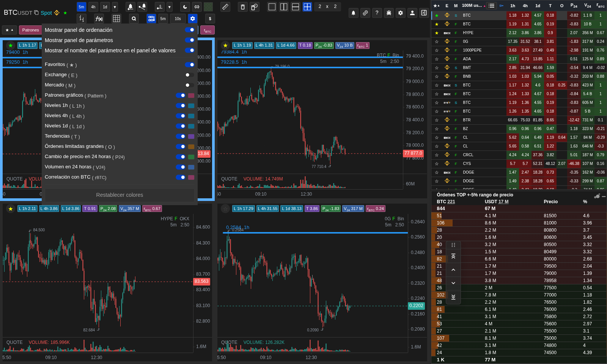Disable the Favoritos column toggle
607x364 pixels.
pos(190,65)
